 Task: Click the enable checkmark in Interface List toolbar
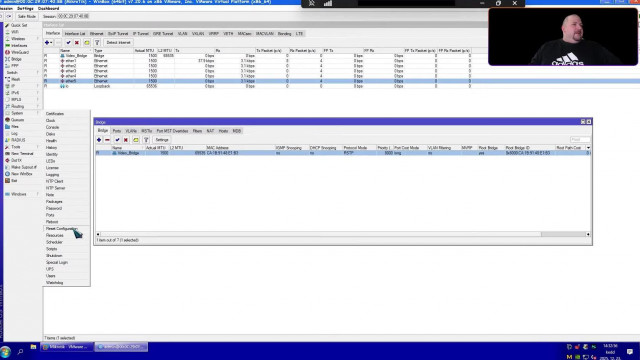point(68,42)
